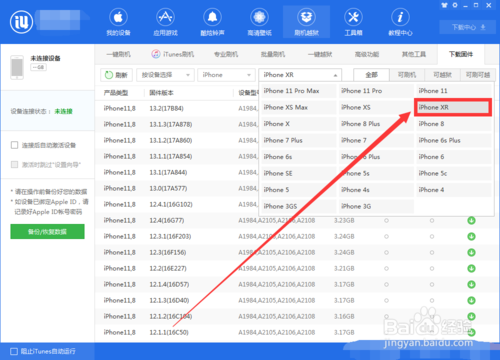
Task: Choose iPhone XS Max from list
Action: 299,107
